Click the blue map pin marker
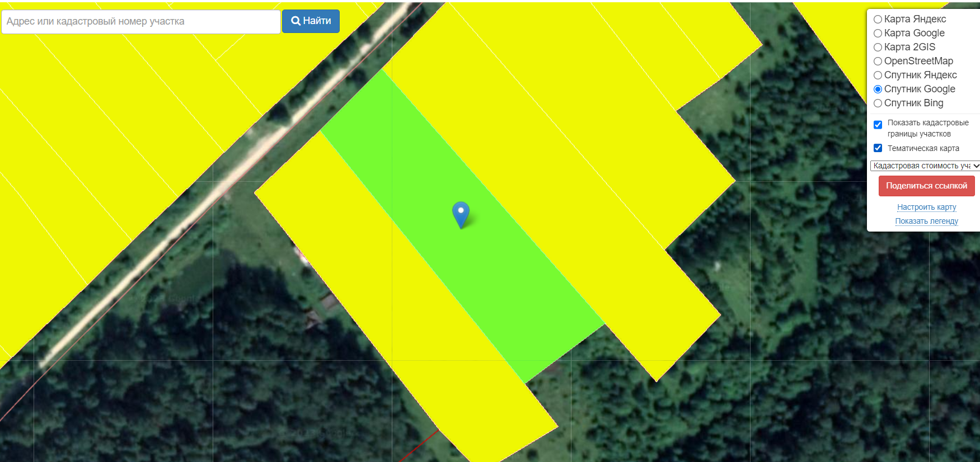Viewport: 980px width, 462px height. pyautogui.click(x=461, y=215)
